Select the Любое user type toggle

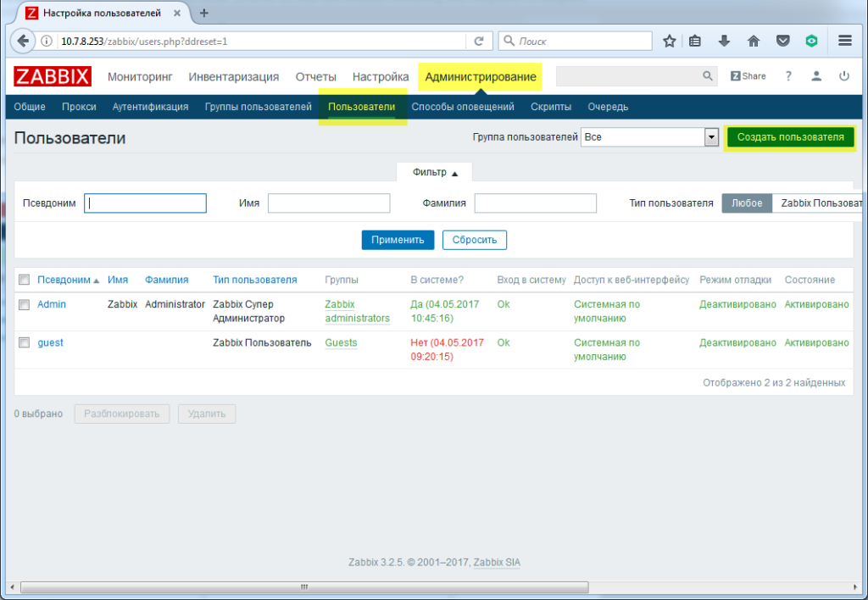coord(747,203)
